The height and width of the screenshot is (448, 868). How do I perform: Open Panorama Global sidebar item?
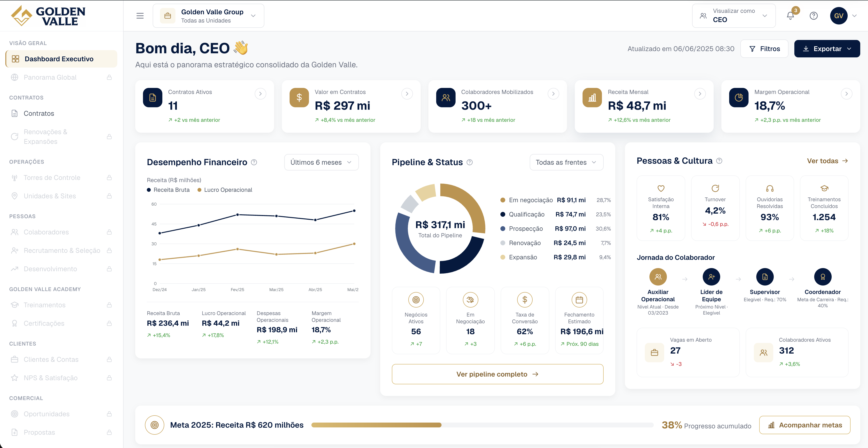(62, 77)
